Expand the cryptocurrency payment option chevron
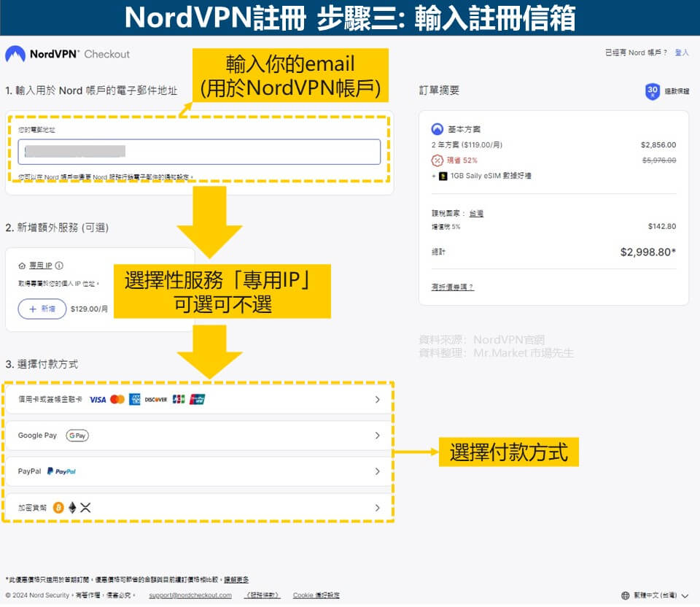This screenshot has width=700, height=607. (377, 509)
